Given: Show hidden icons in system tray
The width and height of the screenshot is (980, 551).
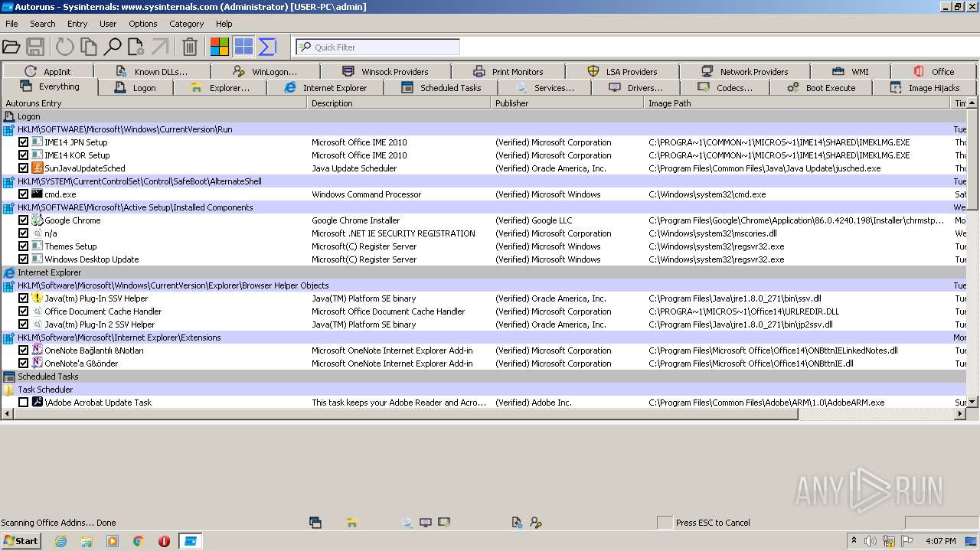Looking at the screenshot, I should coord(854,541).
